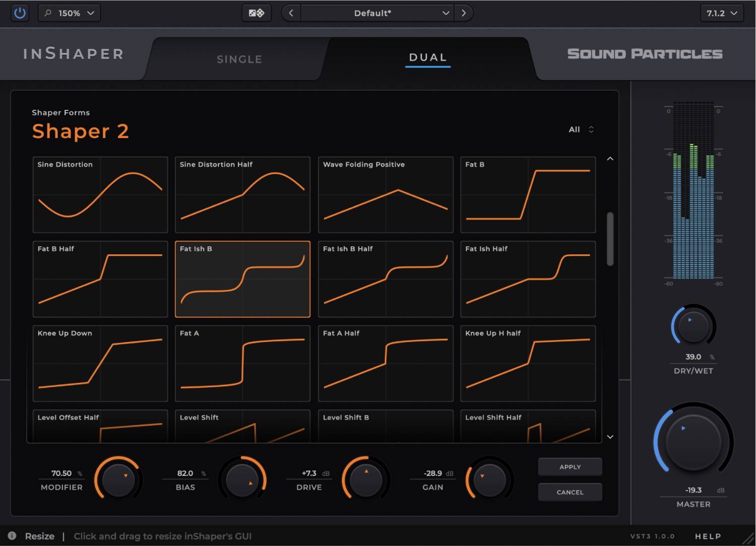Select the Fat Ish B Half shape
Viewport: 756px width, 546px height.
385,279
